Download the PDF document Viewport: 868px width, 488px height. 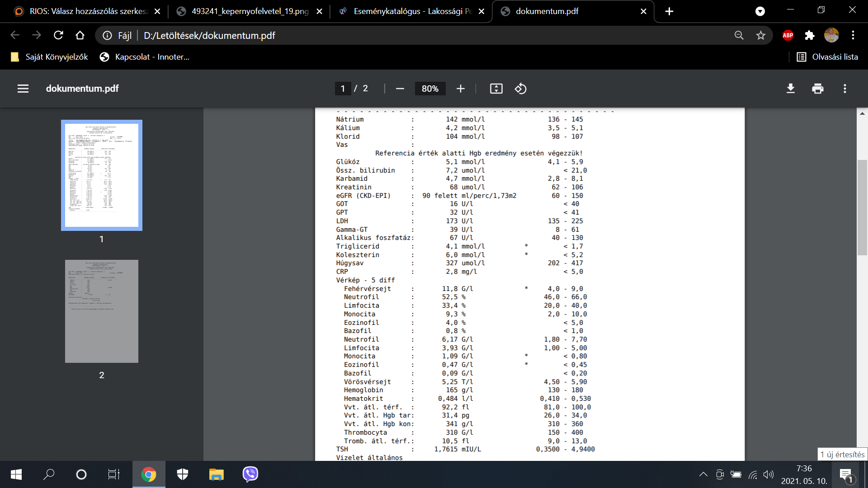pos(790,89)
